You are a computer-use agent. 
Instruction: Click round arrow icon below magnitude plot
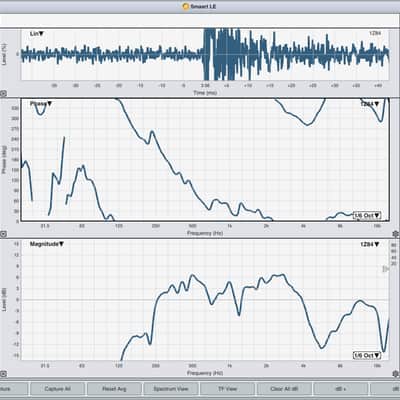[3, 374]
